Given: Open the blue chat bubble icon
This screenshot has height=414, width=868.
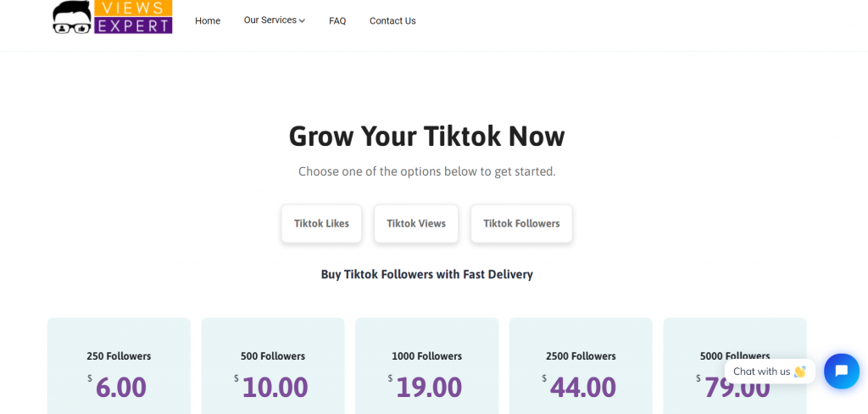Looking at the screenshot, I should [x=842, y=372].
